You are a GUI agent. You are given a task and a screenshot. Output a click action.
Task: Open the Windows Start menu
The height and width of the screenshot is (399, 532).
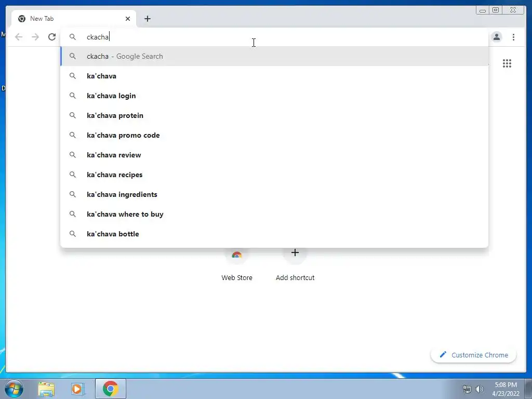pos(14,389)
